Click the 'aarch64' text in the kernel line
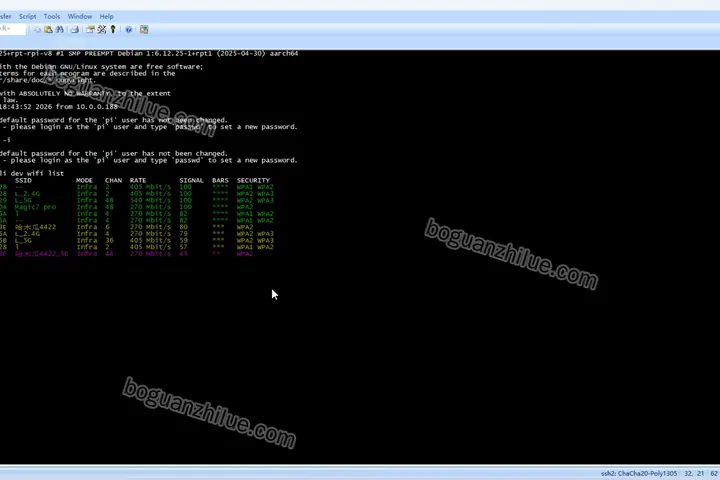The image size is (720, 480). (x=284, y=53)
